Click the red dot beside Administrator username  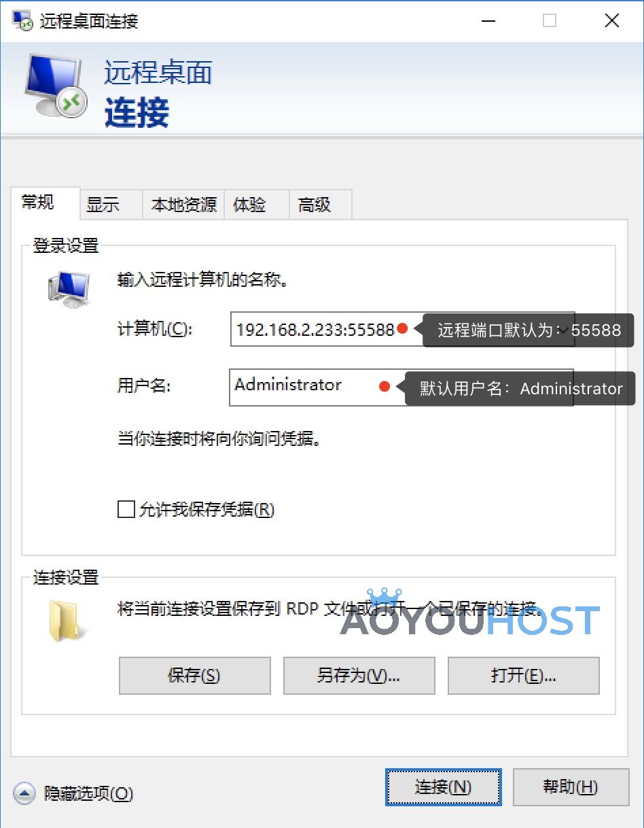point(384,387)
